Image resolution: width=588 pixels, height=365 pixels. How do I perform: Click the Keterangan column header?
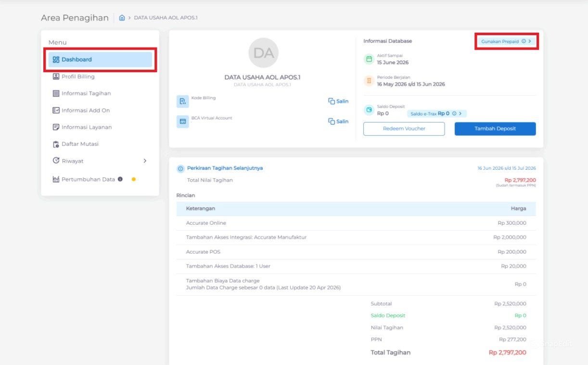click(x=201, y=209)
